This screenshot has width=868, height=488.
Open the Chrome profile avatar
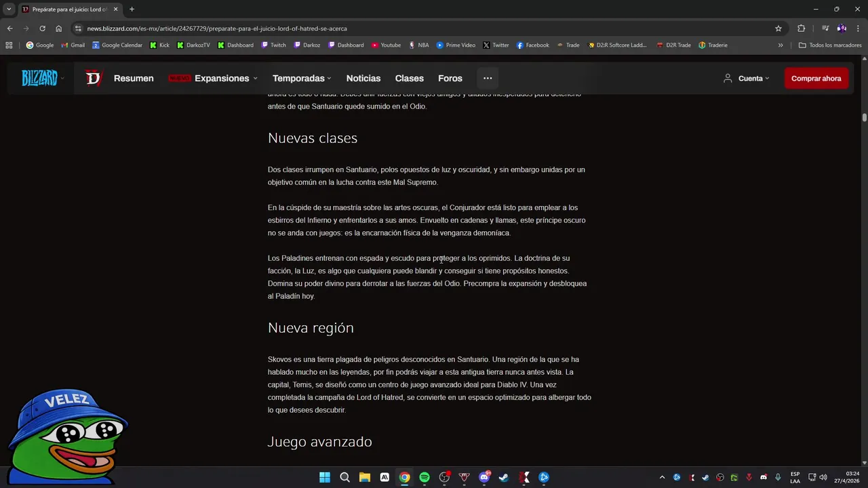pyautogui.click(x=842, y=28)
